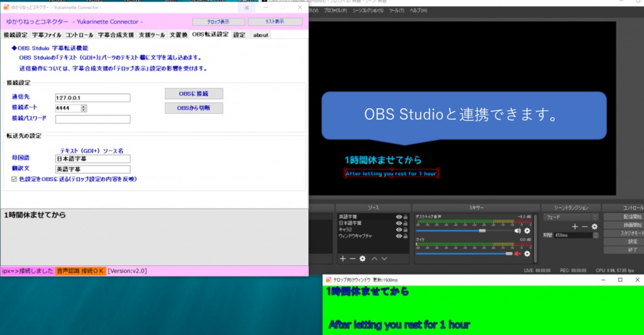The width and height of the screenshot is (644, 335).
Task: Toggle the lock on the キャラ2 source
Action: [x=406, y=229]
